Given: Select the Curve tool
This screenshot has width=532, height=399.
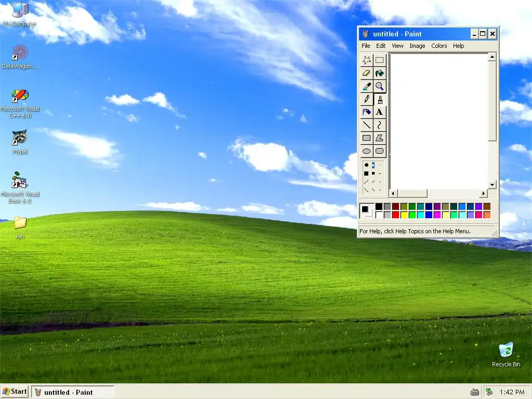Looking at the screenshot, I should coord(379,125).
